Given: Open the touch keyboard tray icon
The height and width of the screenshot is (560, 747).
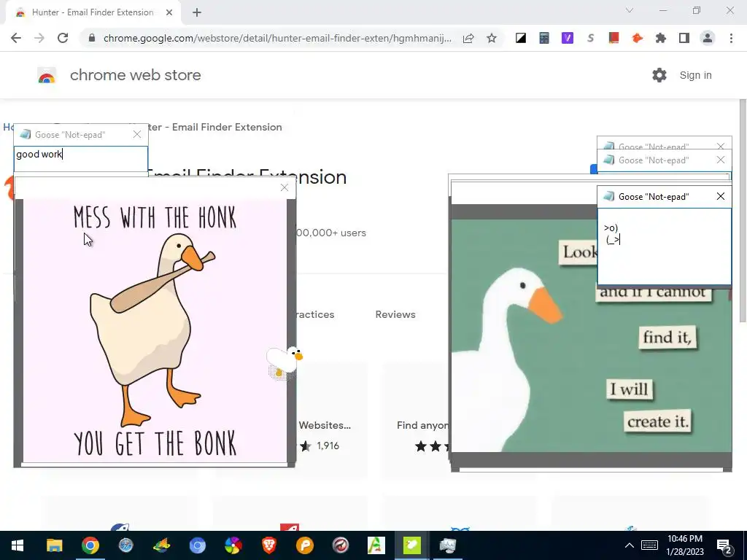Looking at the screenshot, I should [649, 545].
